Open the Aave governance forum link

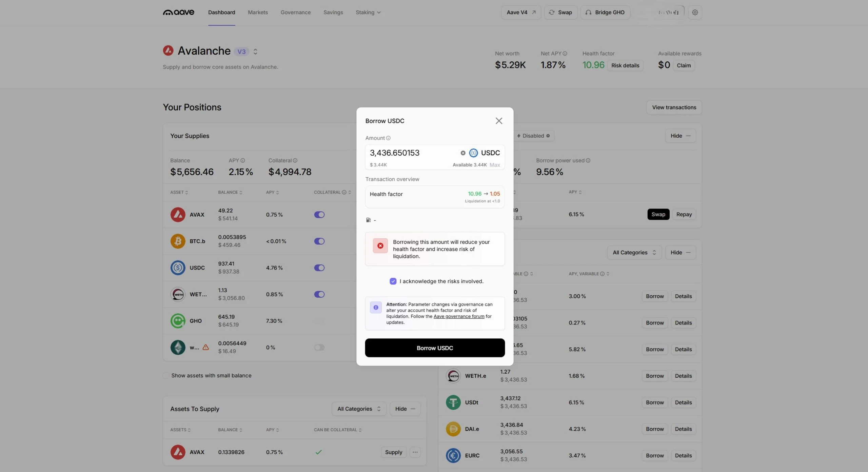click(459, 316)
